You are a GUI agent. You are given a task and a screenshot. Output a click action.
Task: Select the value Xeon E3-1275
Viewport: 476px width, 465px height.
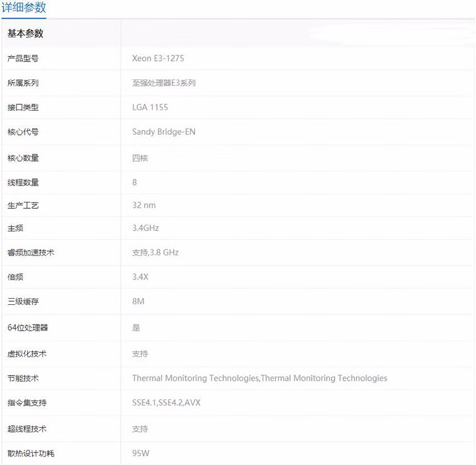[158, 58]
